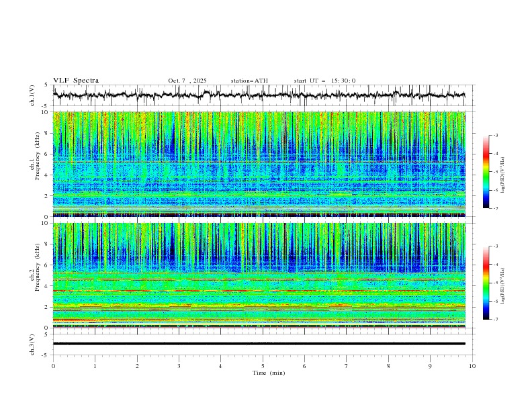This screenshot has width=532, height=411.
Task: Click the "4" kHz tick on ch.2 frequency axis
Action: pos(47,286)
